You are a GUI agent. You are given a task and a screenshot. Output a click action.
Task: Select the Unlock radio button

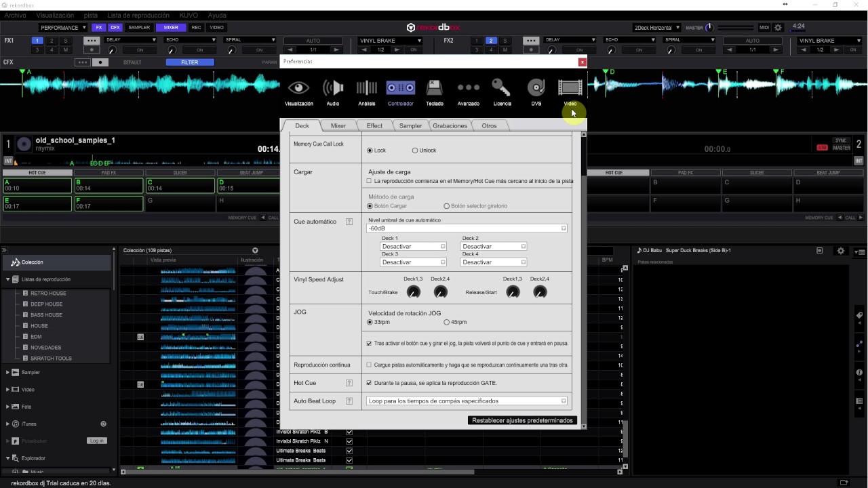point(415,150)
